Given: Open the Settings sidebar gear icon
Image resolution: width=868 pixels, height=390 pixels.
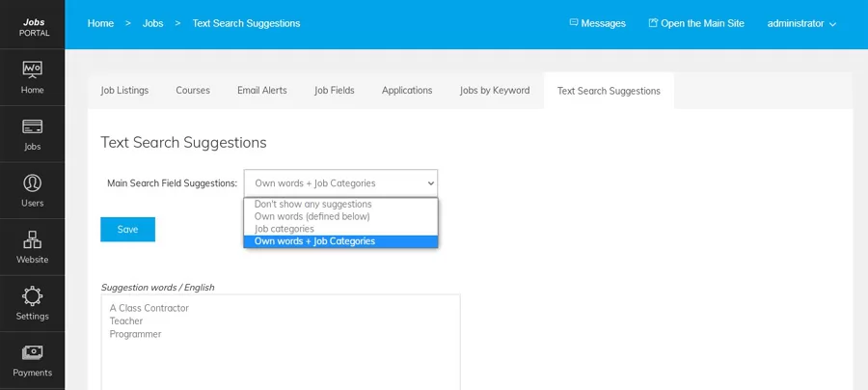Looking at the screenshot, I should (x=32, y=295).
